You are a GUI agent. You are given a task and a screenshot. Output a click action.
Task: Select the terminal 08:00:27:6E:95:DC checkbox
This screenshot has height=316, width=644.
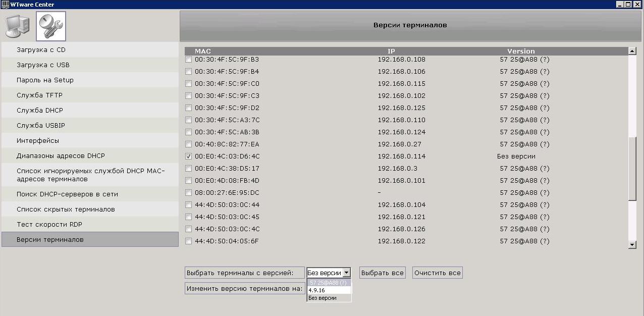pyautogui.click(x=189, y=193)
